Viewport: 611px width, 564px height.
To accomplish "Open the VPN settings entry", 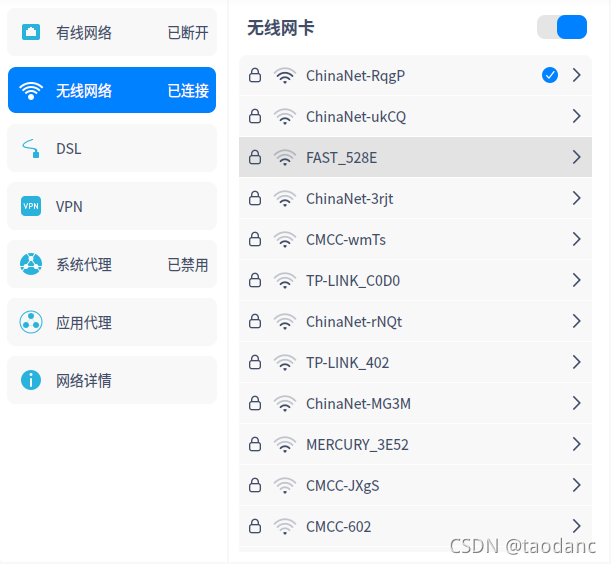I will [112, 206].
